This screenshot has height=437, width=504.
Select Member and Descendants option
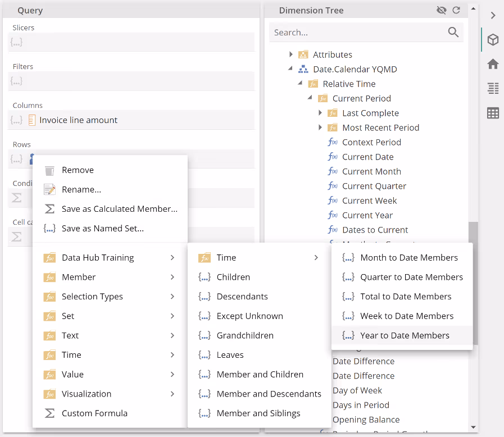(x=269, y=394)
